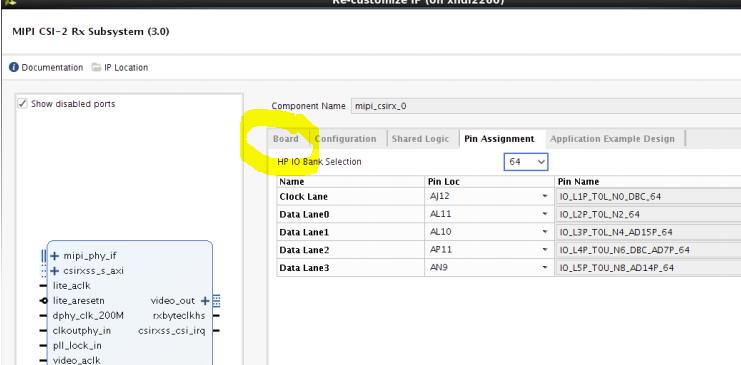
Task: Select the dphy_clk_200M port
Action: (x=88, y=316)
